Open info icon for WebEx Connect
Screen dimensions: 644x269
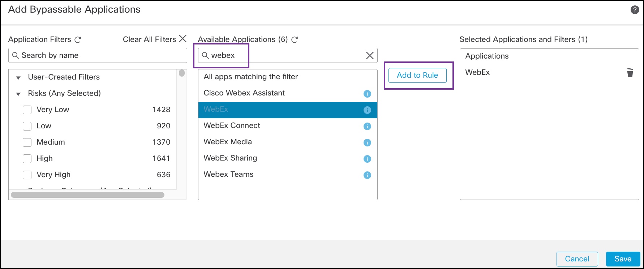367,127
